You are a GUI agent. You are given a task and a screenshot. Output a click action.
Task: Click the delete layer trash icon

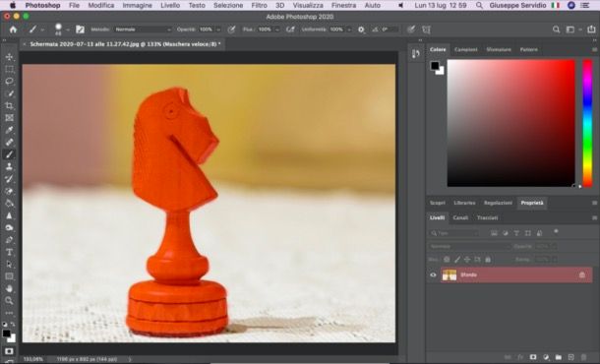(x=583, y=357)
